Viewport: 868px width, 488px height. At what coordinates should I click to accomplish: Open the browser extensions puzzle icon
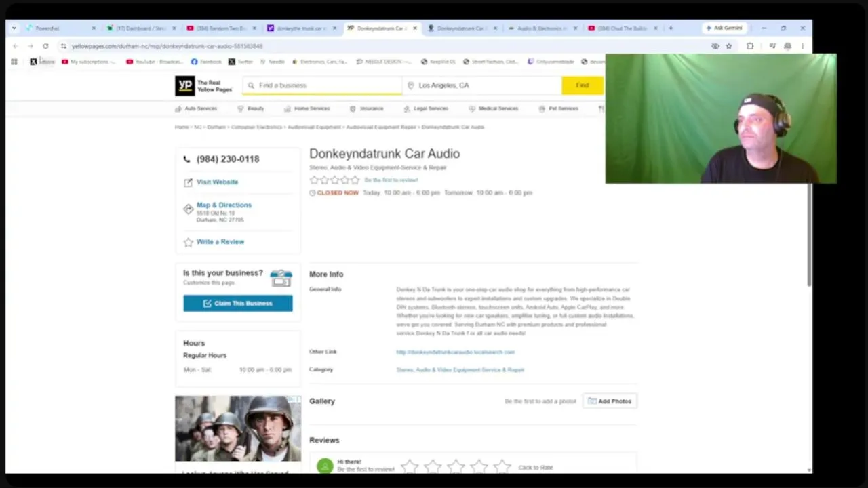tap(750, 46)
